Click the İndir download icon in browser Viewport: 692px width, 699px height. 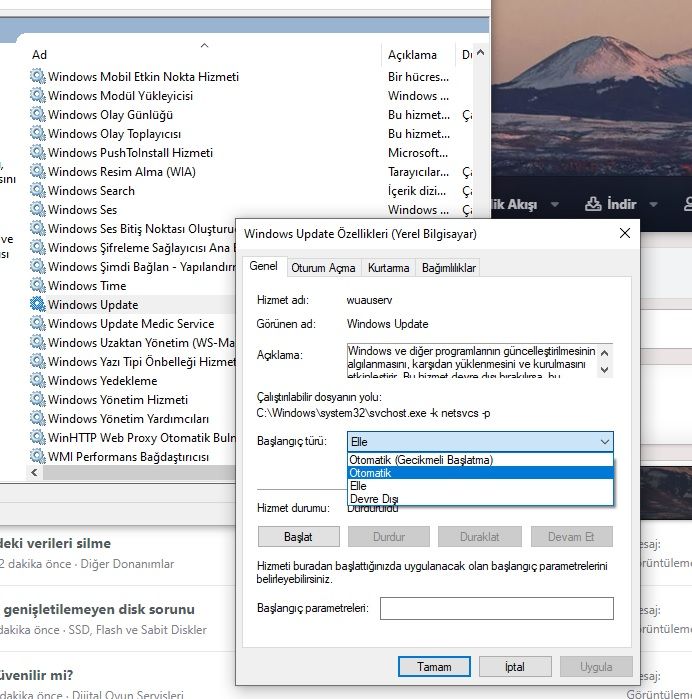593,204
